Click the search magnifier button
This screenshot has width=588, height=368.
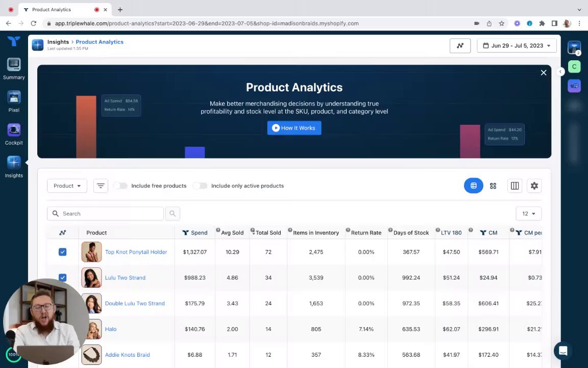pos(173,214)
